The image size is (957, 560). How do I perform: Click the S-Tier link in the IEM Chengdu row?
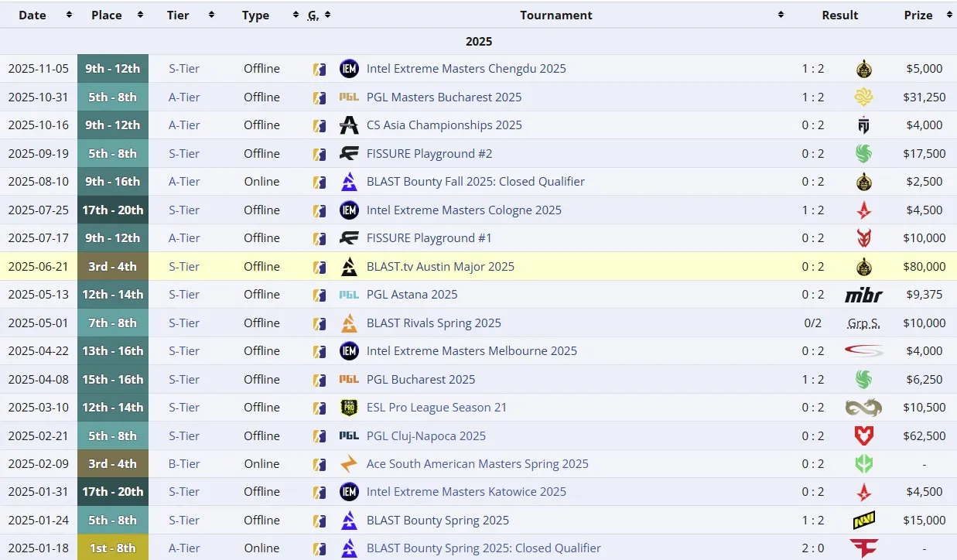184,69
